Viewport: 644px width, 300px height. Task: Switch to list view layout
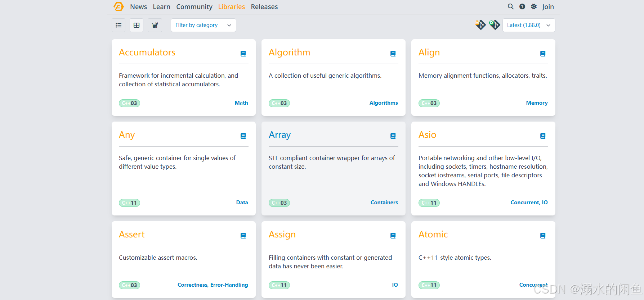point(118,25)
